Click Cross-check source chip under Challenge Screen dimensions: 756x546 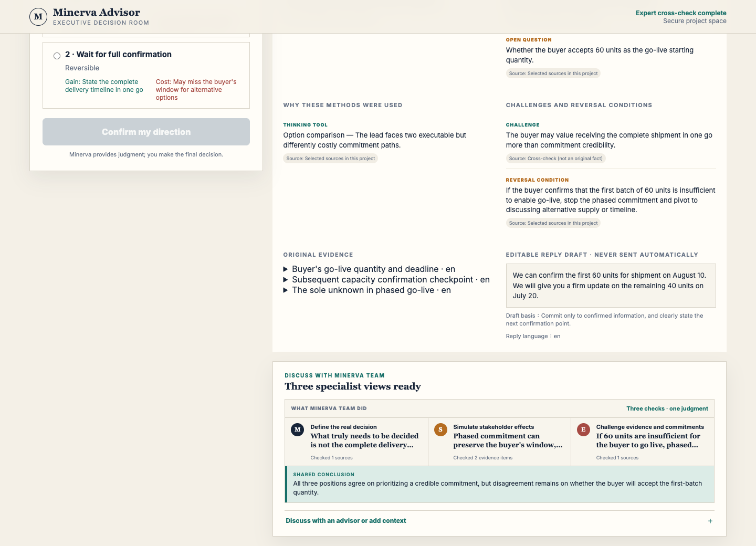tap(555, 159)
